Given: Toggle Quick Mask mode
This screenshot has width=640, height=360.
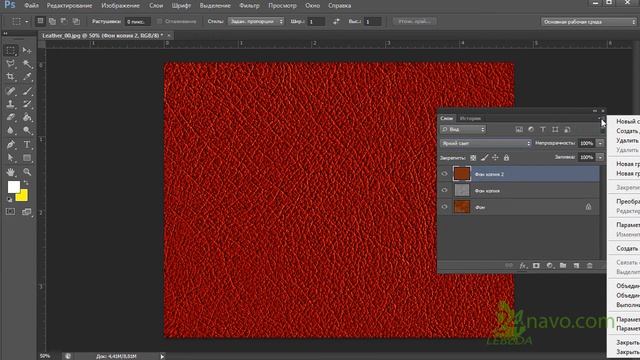Looking at the screenshot, I should (x=11, y=211).
